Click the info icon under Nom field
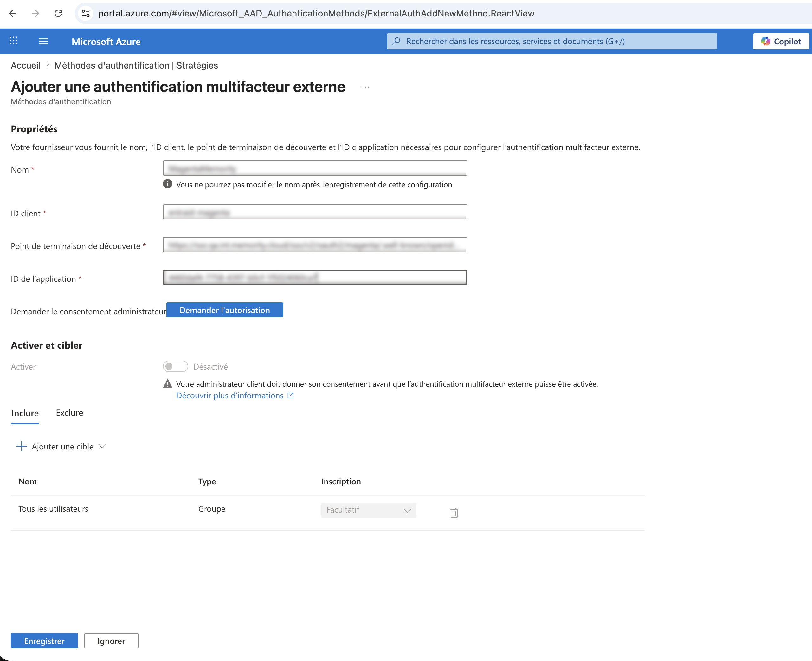The height and width of the screenshot is (661, 812). coord(167,184)
